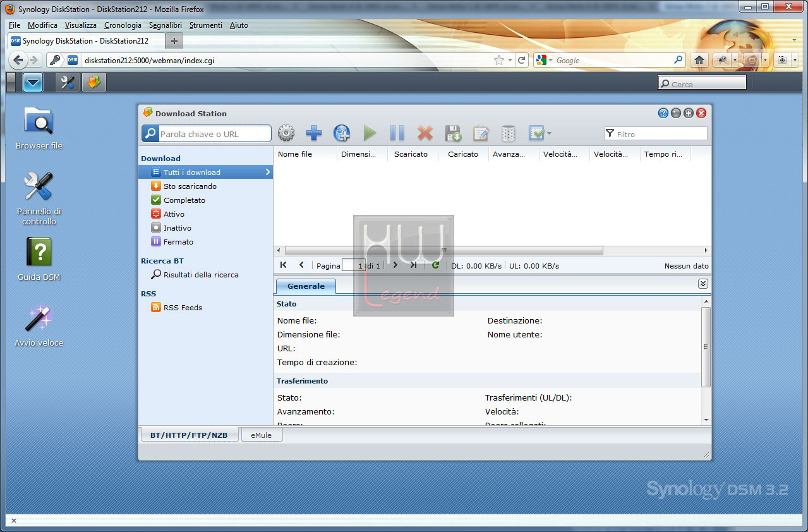The height and width of the screenshot is (532, 808).
Task: Switch to the eMule tab
Action: pyautogui.click(x=262, y=435)
